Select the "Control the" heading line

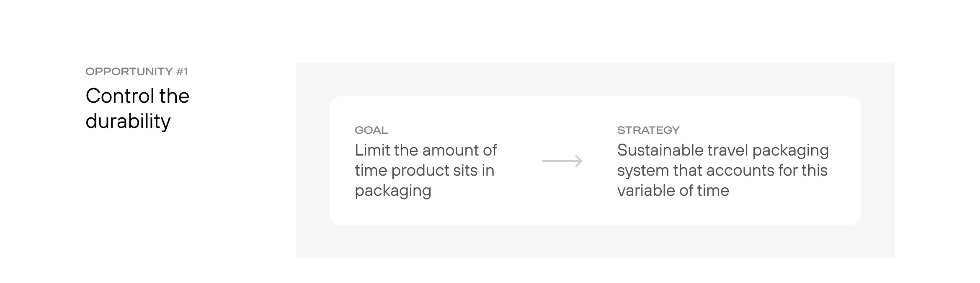[137, 96]
